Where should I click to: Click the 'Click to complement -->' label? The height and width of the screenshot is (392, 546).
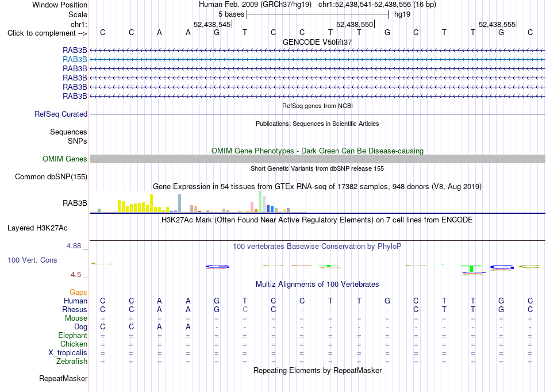pyautogui.click(x=47, y=33)
